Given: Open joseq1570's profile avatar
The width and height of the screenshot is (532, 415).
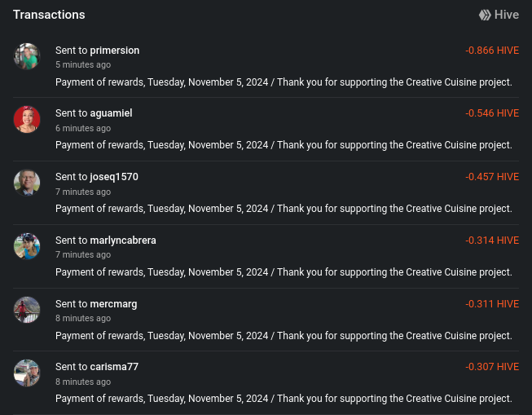Looking at the screenshot, I should (x=27, y=183).
